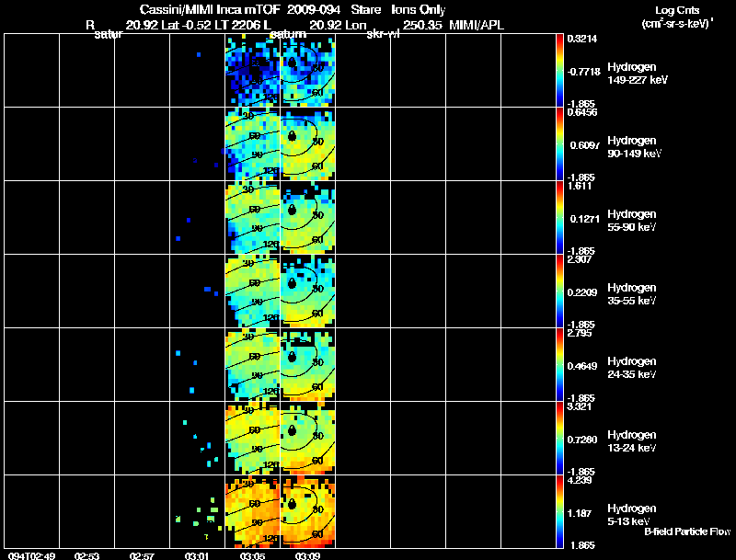The width and height of the screenshot is (736, 560).
Task: Click the 'LT 2206' header text
Action: (x=237, y=25)
